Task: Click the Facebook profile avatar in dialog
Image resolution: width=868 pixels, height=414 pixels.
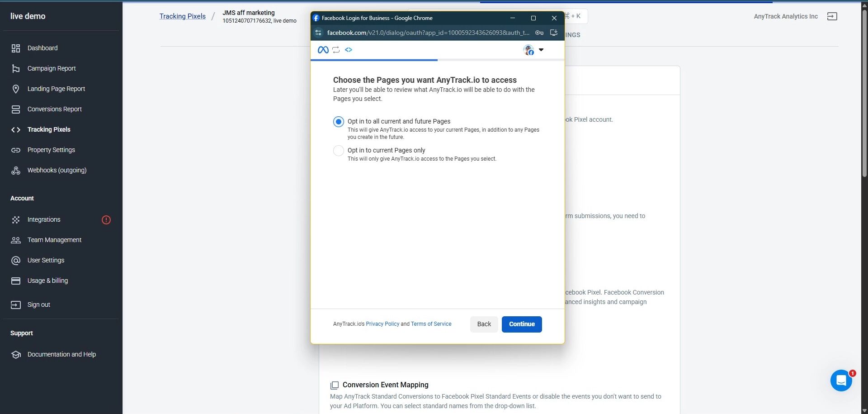Action: [x=528, y=50]
